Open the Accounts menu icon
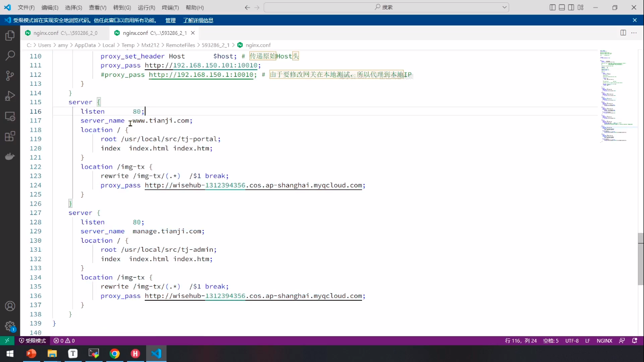 pyautogui.click(x=10, y=306)
